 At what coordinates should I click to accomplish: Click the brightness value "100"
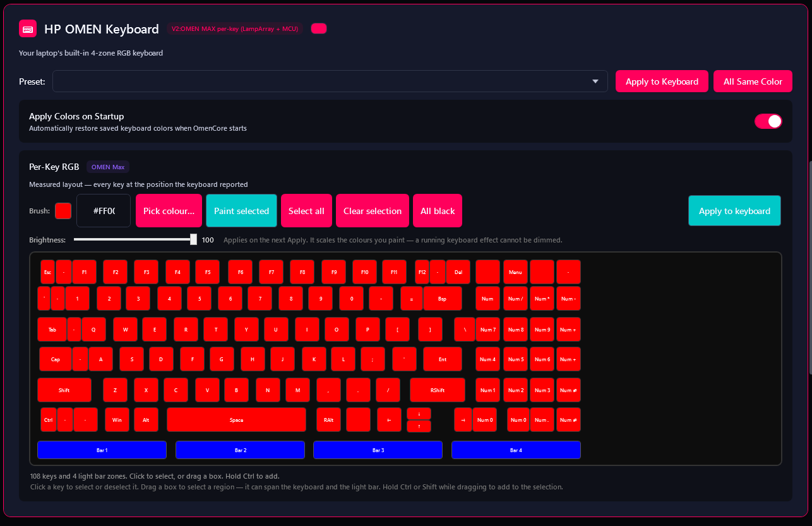pos(208,240)
